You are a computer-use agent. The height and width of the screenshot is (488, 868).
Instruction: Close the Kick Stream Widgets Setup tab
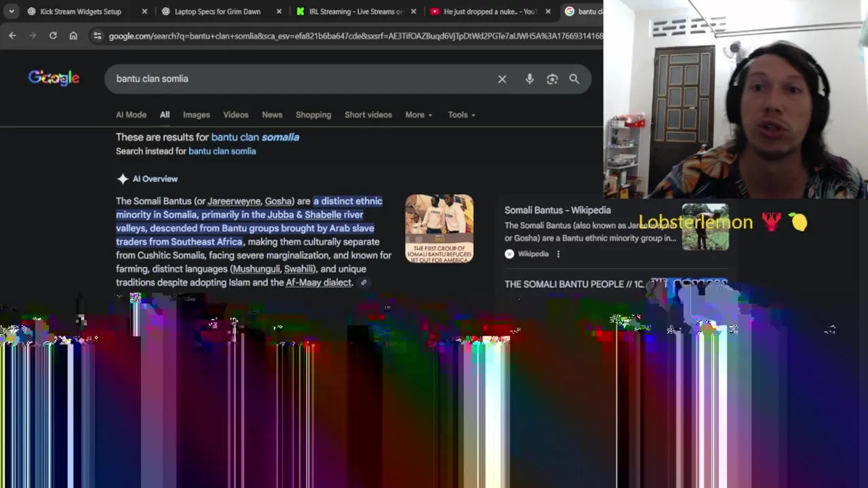click(x=144, y=12)
